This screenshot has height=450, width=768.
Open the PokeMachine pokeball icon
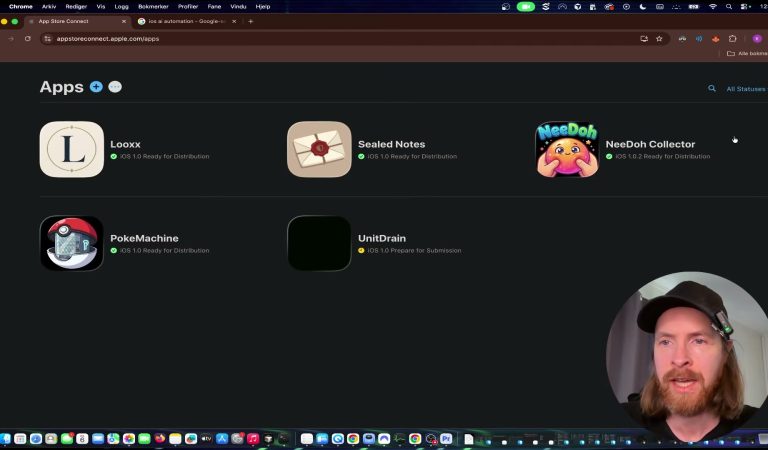pyautogui.click(x=72, y=243)
